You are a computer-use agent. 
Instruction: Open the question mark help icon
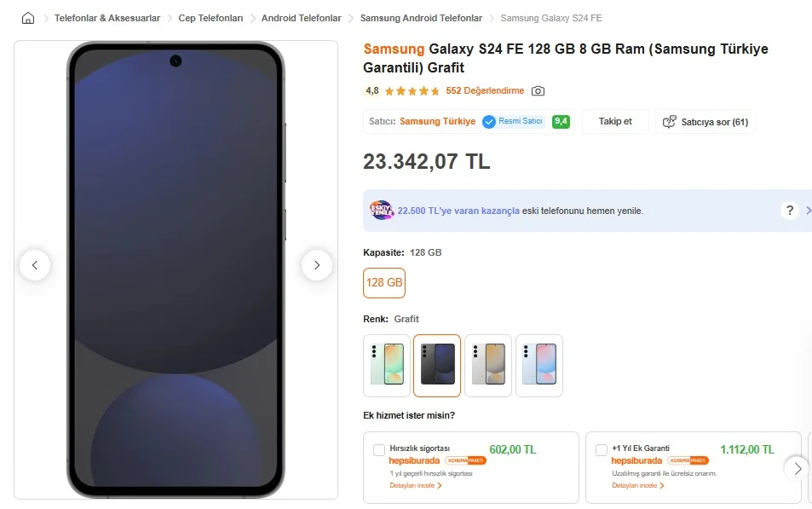pos(790,211)
